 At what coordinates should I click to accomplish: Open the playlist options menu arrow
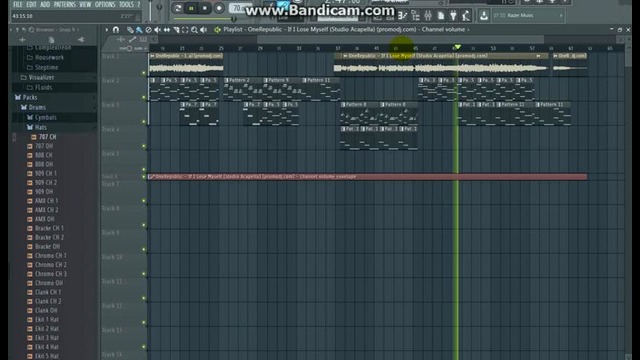(107, 30)
